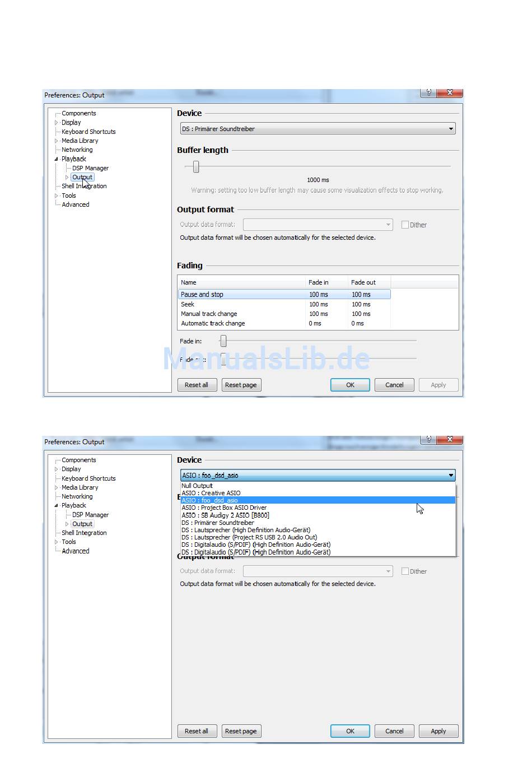Viewport: 532px width, 777px height.
Task: Pick ASIO : Project Box ASIO Driver
Action: 318,508
